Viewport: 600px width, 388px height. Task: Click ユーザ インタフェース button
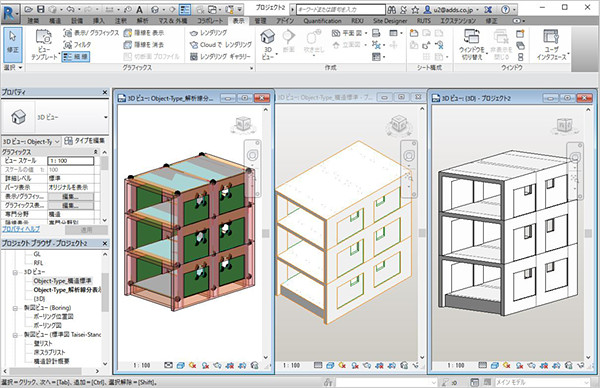point(551,45)
